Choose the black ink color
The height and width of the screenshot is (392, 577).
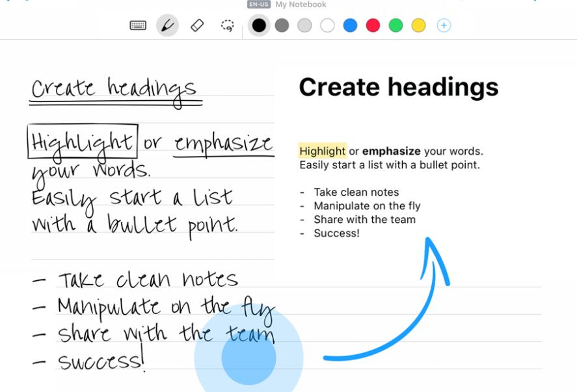[259, 25]
